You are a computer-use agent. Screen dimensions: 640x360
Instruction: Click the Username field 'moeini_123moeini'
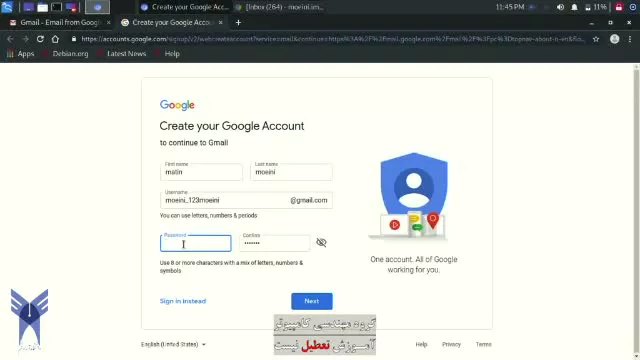246,200
